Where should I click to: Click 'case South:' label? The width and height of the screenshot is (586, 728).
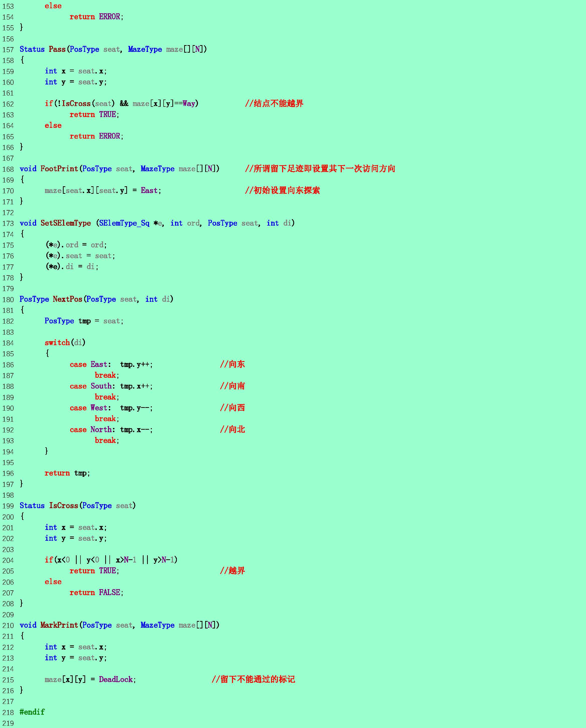[x=92, y=386]
